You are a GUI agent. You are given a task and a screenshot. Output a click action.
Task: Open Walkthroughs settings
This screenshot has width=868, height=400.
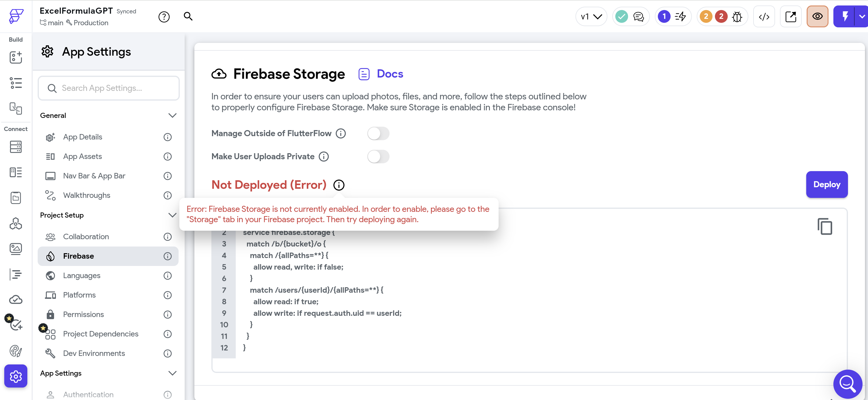click(x=108, y=196)
